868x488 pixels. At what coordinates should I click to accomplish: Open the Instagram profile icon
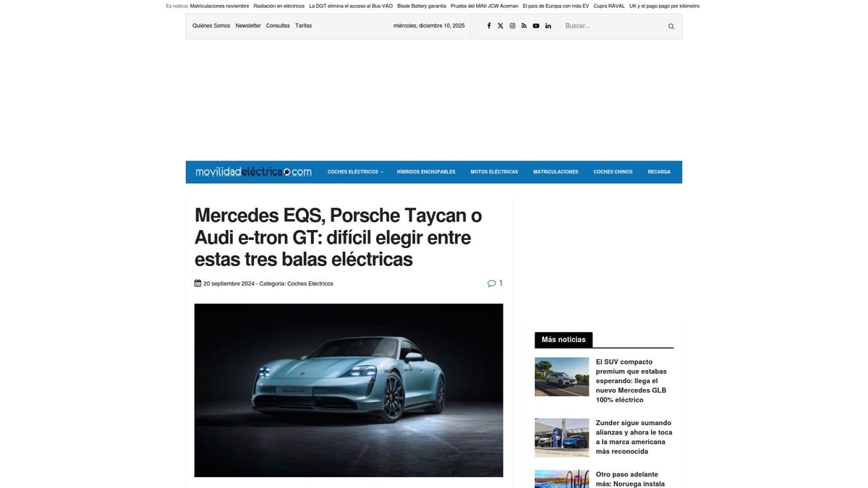[x=512, y=25]
